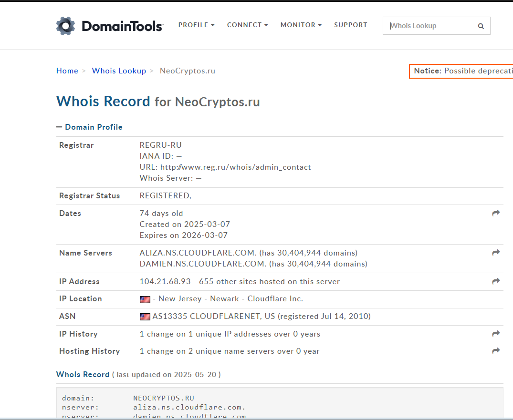Click the REGISTERED, status value
The height and width of the screenshot is (420, 513).
pyautogui.click(x=166, y=196)
